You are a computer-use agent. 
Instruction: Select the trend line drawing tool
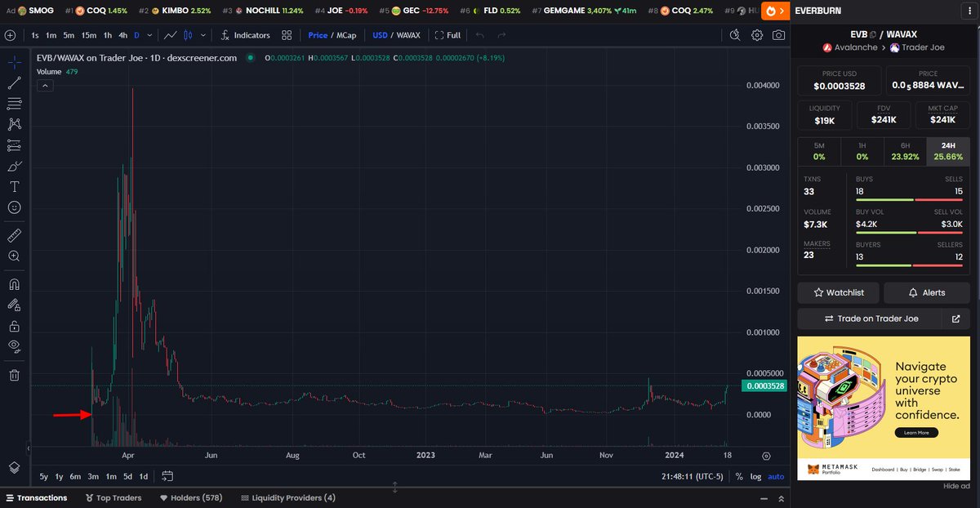point(14,82)
